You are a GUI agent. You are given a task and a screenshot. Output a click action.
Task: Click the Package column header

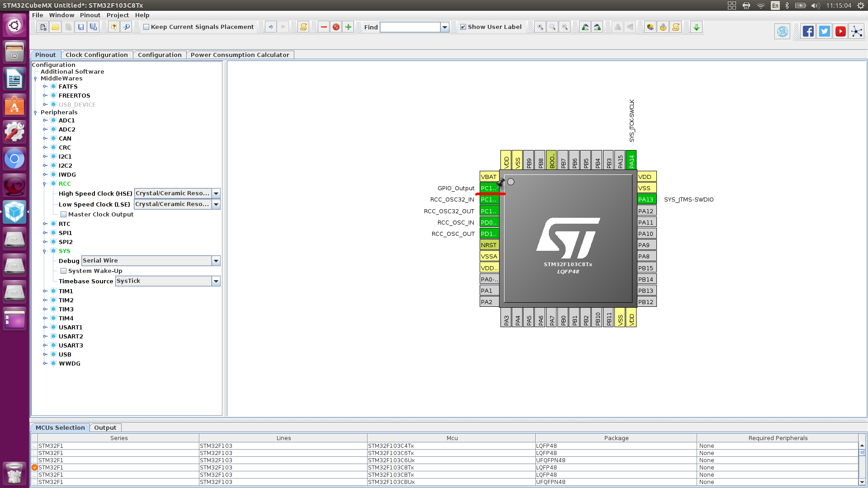pos(616,438)
